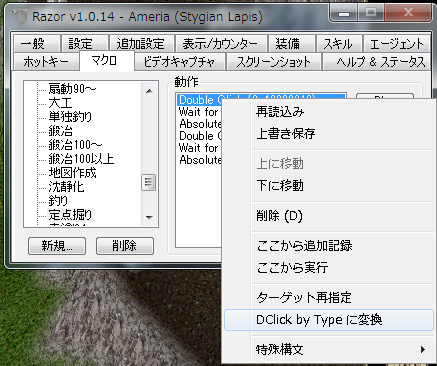Minimize the Razor window
The width and height of the screenshot is (437, 366).
tap(344, 13)
